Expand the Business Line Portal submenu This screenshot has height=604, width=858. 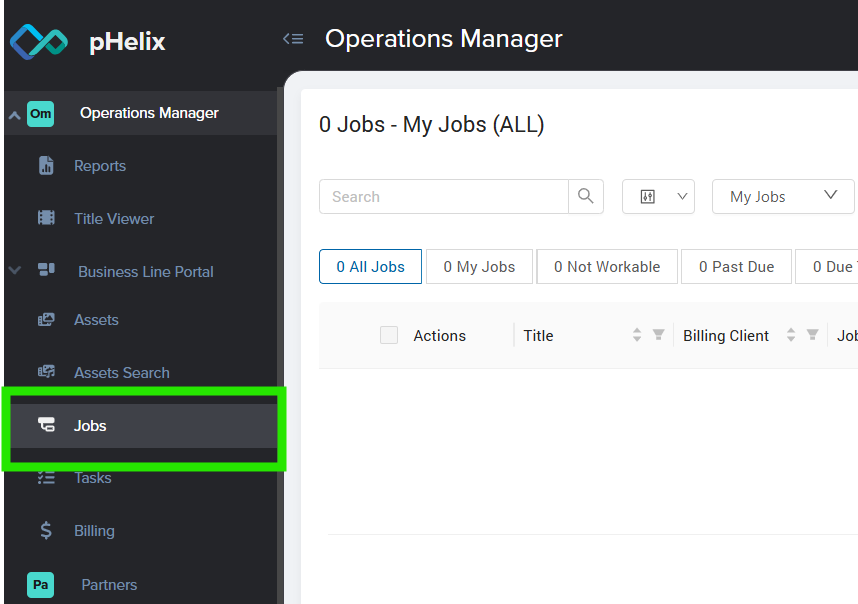coord(15,270)
